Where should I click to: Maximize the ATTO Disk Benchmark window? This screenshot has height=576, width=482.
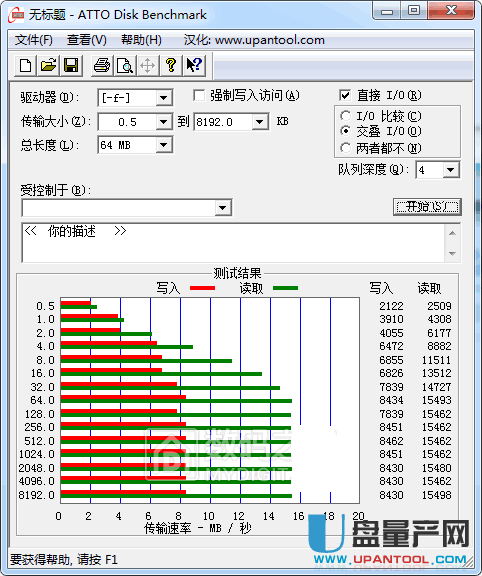[x=414, y=11]
